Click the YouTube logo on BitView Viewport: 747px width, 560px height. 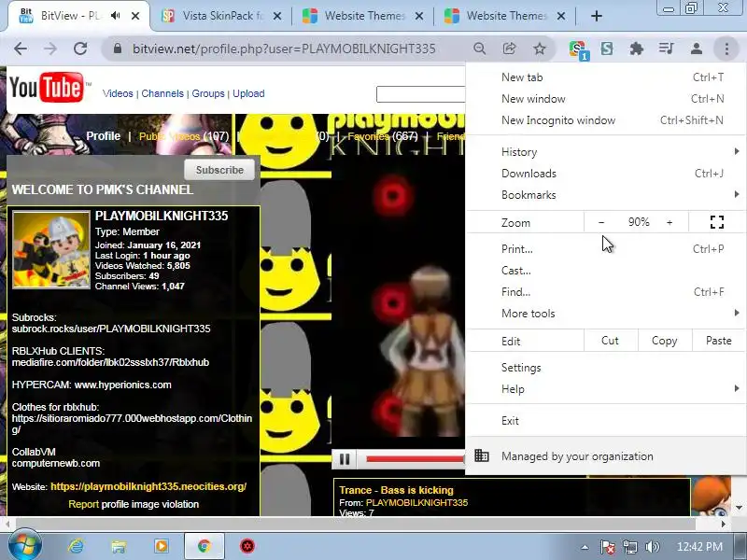(x=49, y=87)
